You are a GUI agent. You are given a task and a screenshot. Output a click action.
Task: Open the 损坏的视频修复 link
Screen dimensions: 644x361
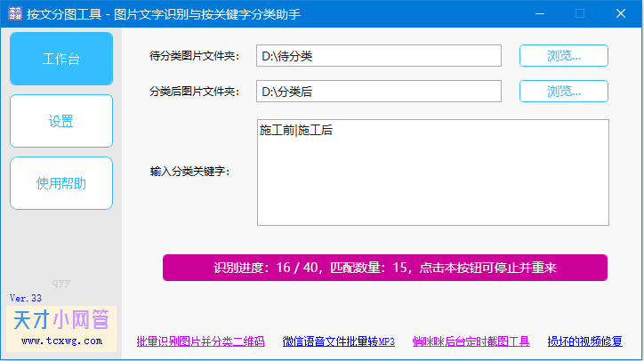[x=584, y=341]
